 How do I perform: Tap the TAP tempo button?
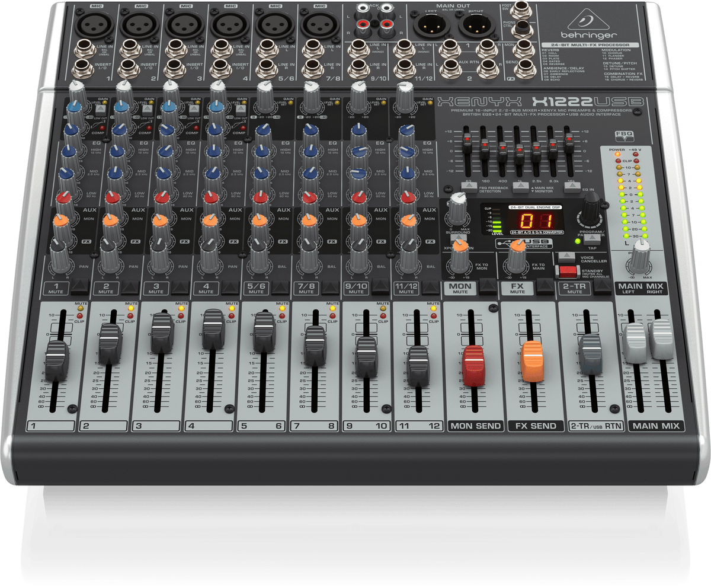(x=592, y=239)
